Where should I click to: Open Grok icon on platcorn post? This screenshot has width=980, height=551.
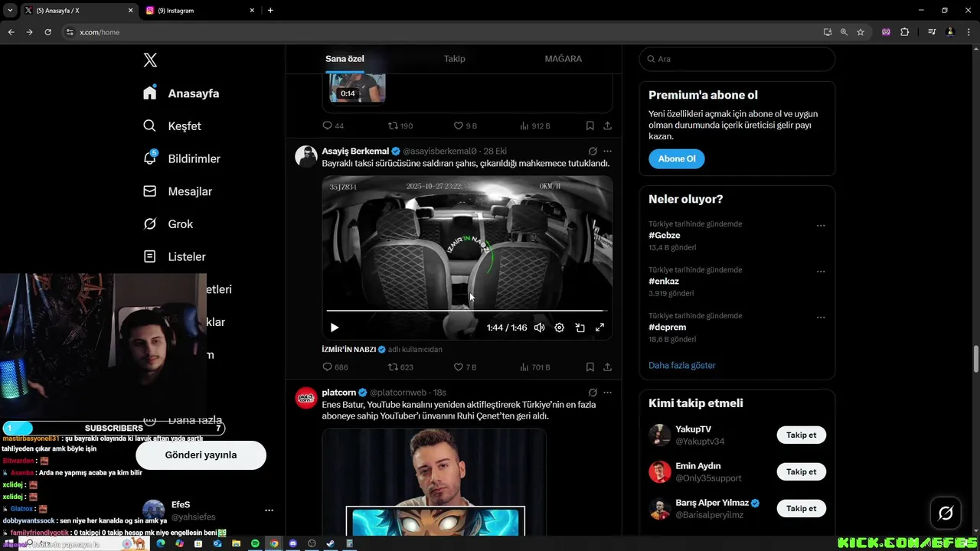(x=593, y=393)
